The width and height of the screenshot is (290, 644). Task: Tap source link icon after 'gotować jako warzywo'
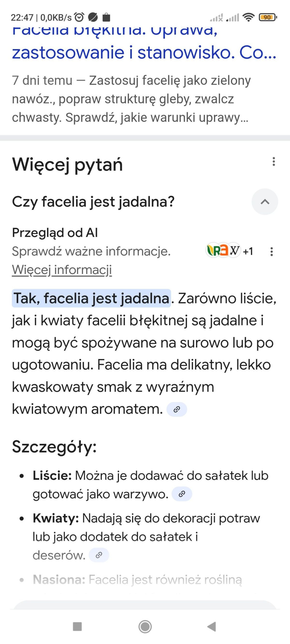click(182, 494)
